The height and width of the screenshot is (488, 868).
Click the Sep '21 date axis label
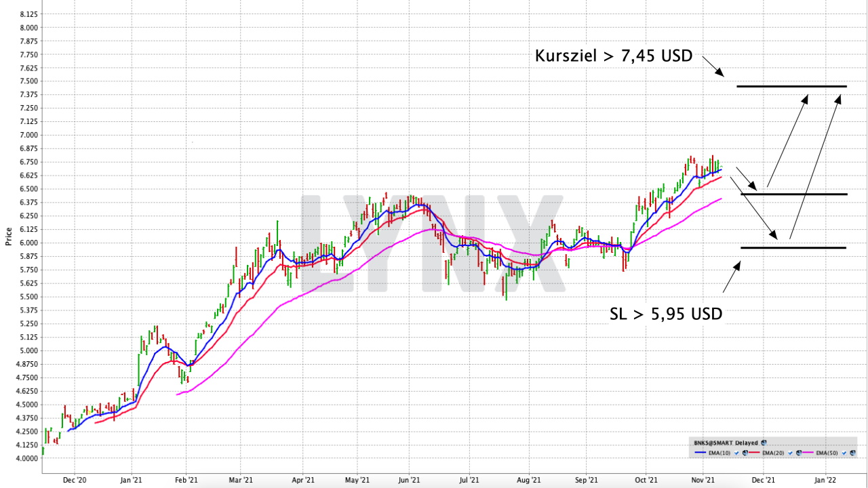click(x=587, y=480)
